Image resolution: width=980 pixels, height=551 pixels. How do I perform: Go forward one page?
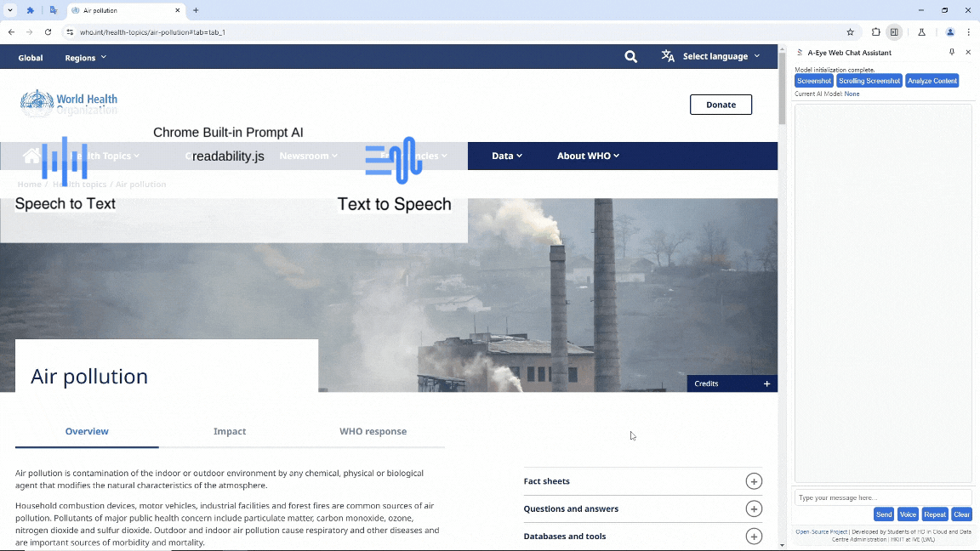[x=30, y=31]
